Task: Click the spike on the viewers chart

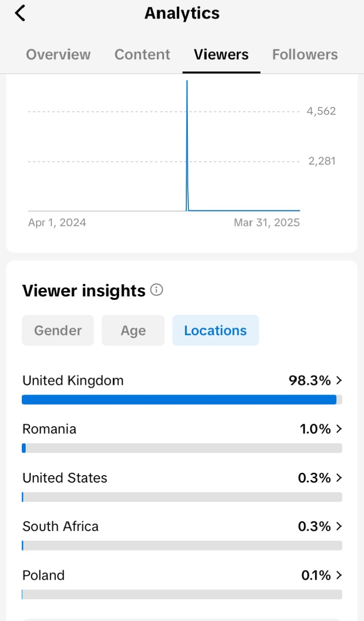Action: pos(187,146)
